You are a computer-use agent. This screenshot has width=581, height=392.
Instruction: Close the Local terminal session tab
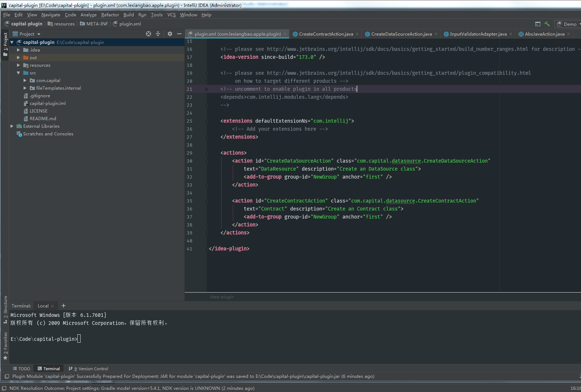coord(53,306)
